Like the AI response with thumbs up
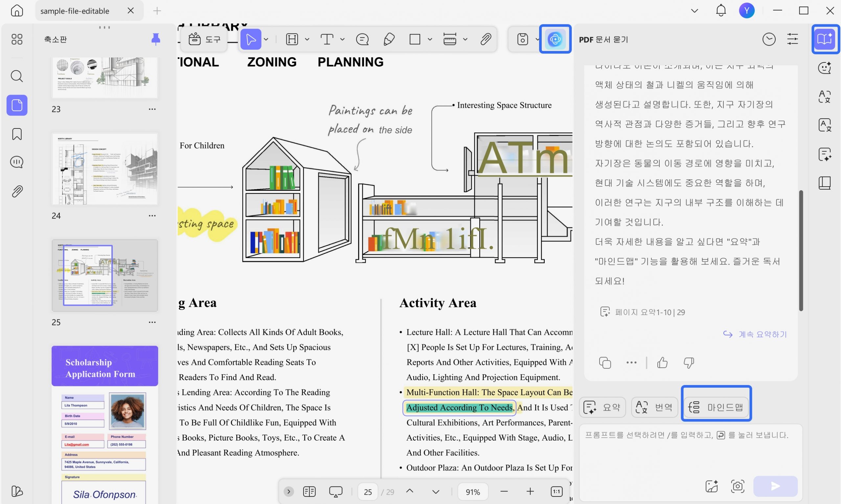The height and width of the screenshot is (504, 841). [662, 363]
